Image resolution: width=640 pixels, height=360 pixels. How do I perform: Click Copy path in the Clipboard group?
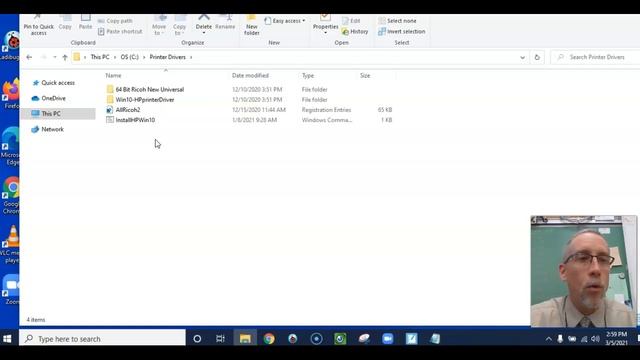coord(115,21)
